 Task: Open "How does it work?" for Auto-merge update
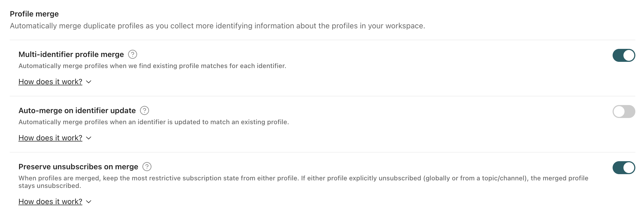[50, 138]
